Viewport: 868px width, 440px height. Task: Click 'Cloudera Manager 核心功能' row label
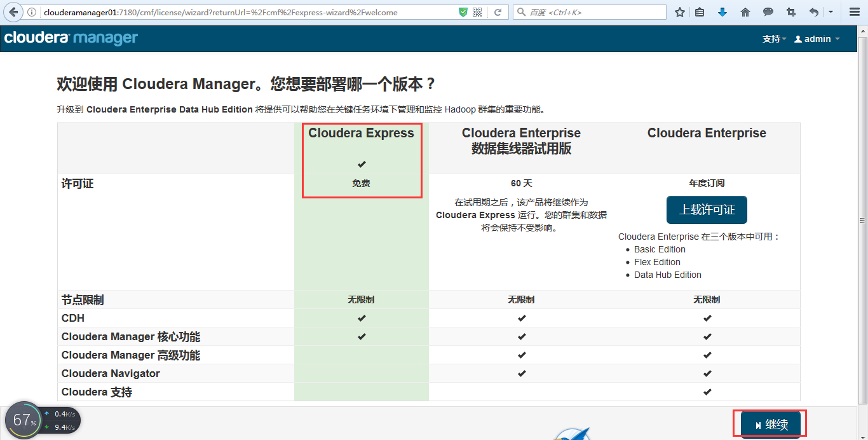(131, 336)
